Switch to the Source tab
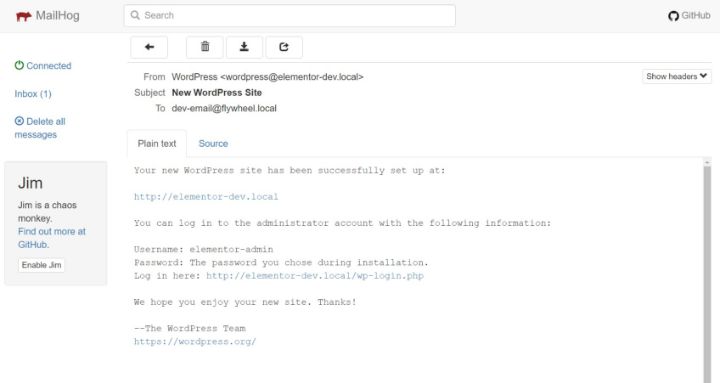 point(213,143)
